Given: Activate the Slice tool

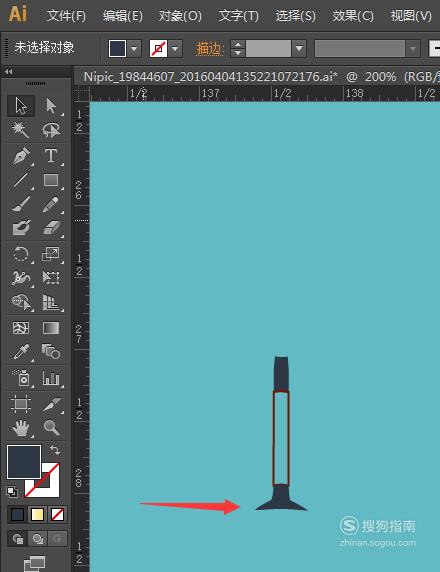Looking at the screenshot, I should click(x=51, y=404).
